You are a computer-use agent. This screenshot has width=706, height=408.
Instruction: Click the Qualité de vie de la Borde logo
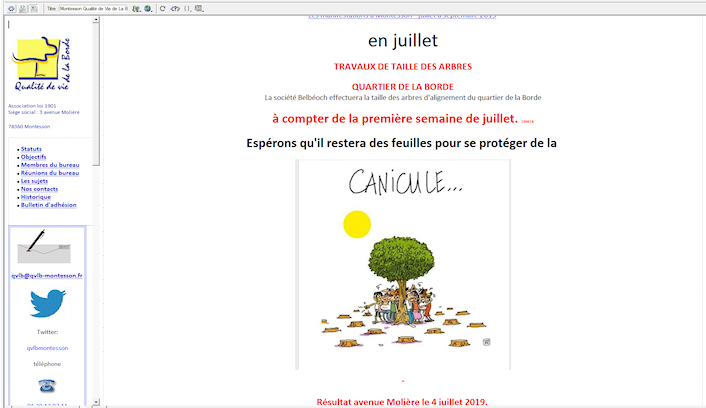click(42, 64)
